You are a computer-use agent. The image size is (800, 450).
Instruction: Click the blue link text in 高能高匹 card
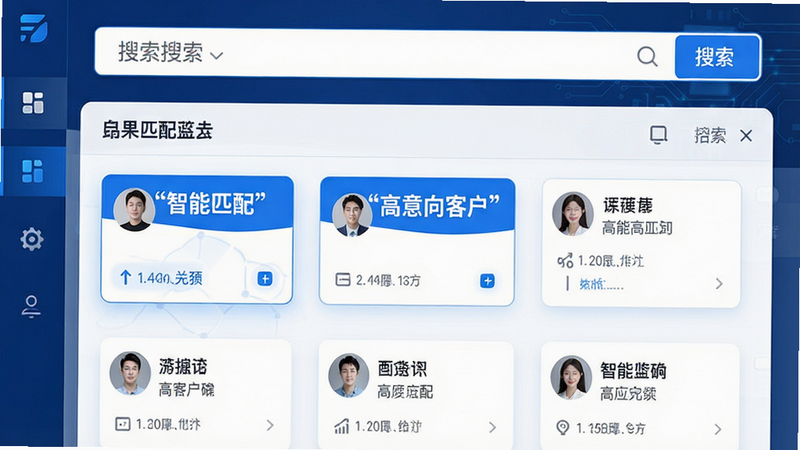pos(601,284)
